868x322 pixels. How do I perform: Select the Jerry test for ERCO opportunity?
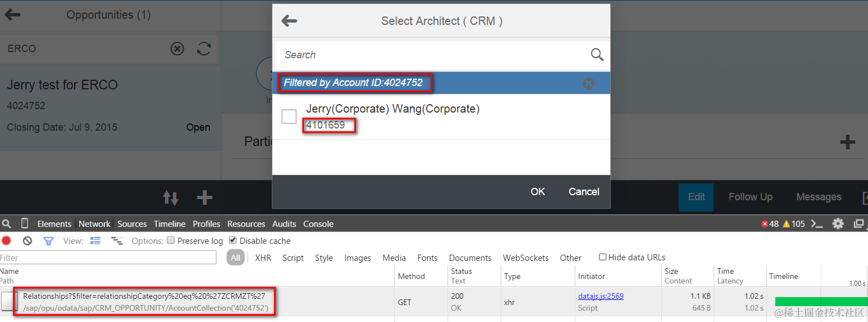click(111, 108)
